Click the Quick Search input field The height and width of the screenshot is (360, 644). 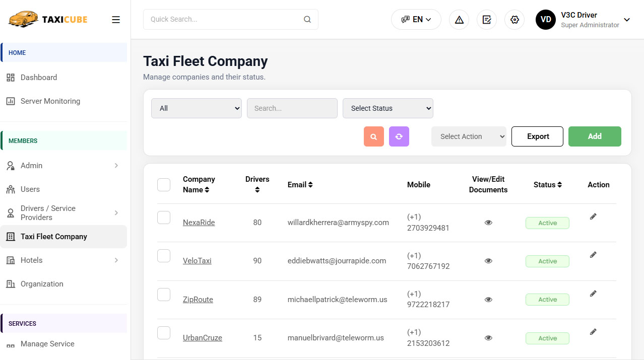coord(231,20)
